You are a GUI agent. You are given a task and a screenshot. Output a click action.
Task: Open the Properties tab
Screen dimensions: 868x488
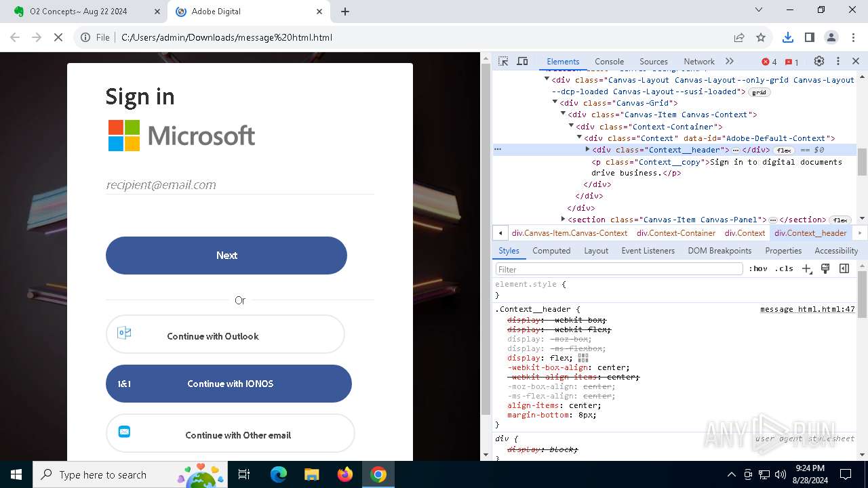point(783,251)
